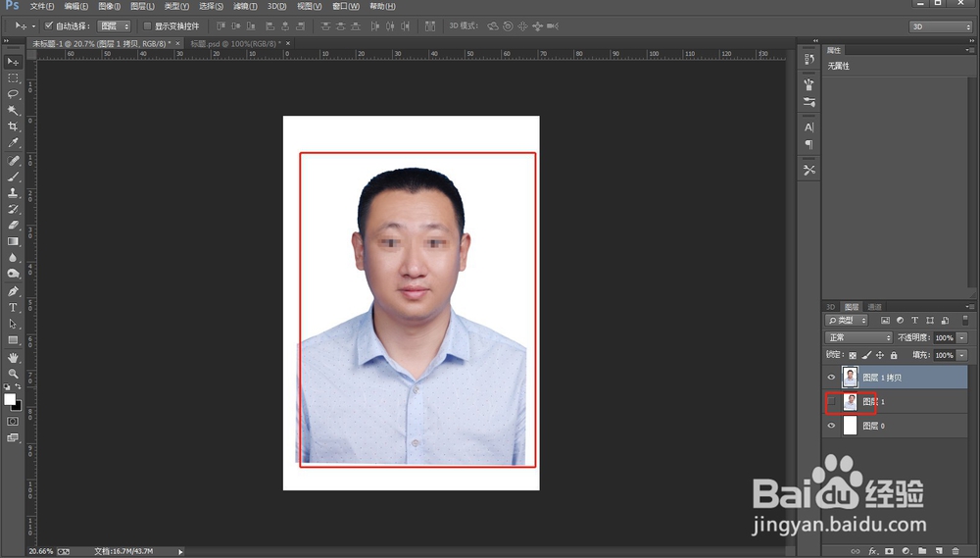Screen dimensions: 980x558
Task: Toggle layer filtering switch
Action: click(964, 321)
